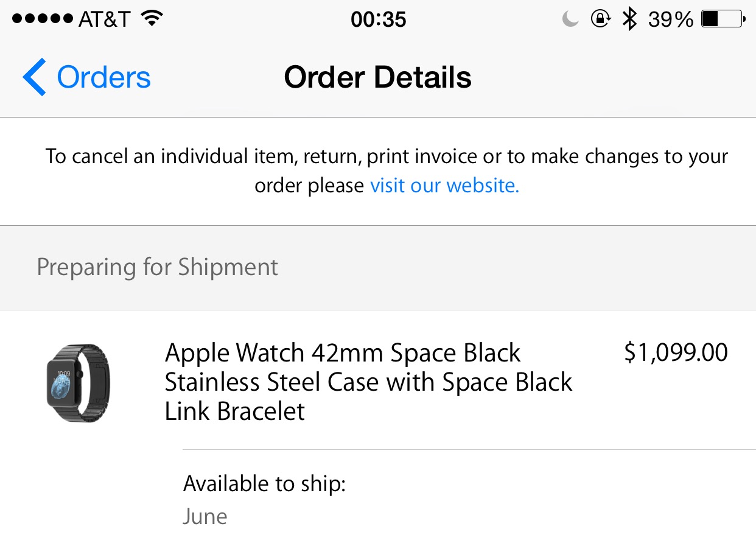This screenshot has height=552, width=756.
Task: Tap the battery level icon
Action: click(723, 19)
